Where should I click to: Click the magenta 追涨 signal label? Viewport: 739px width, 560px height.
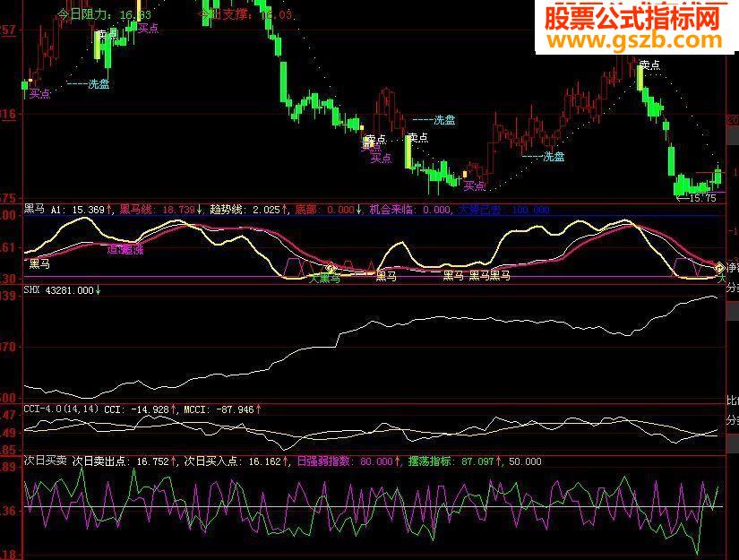[x=125, y=249]
